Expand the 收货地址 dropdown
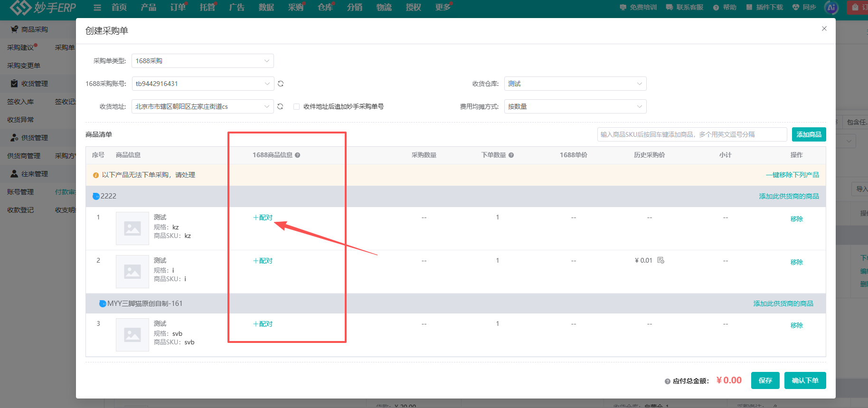This screenshot has height=408, width=868. point(203,106)
